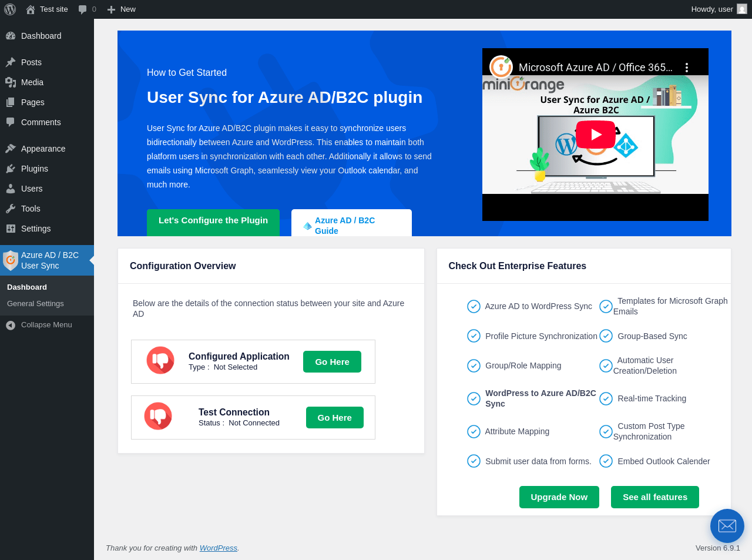Click the Profile Picture Synchronization feature text
This screenshot has width=752, height=560.
click(541, 336)
